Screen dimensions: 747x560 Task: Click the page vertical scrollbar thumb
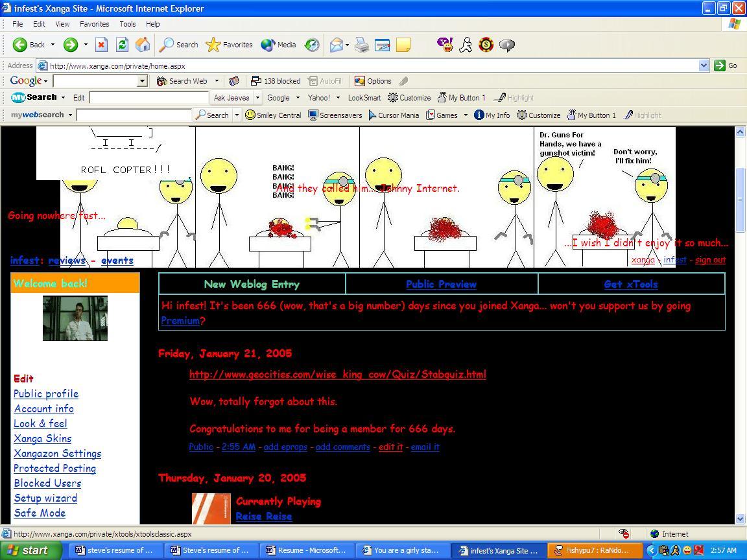point(741,200)
